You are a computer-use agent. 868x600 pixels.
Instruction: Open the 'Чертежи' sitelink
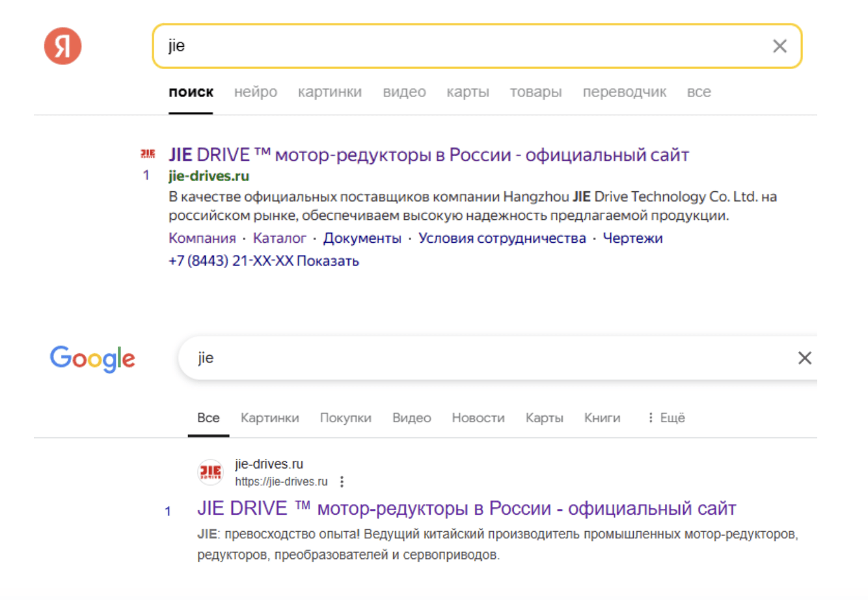point(632,238)
